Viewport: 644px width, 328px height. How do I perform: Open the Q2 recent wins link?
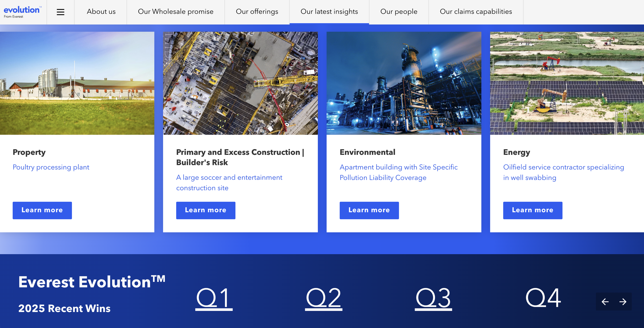324,298
